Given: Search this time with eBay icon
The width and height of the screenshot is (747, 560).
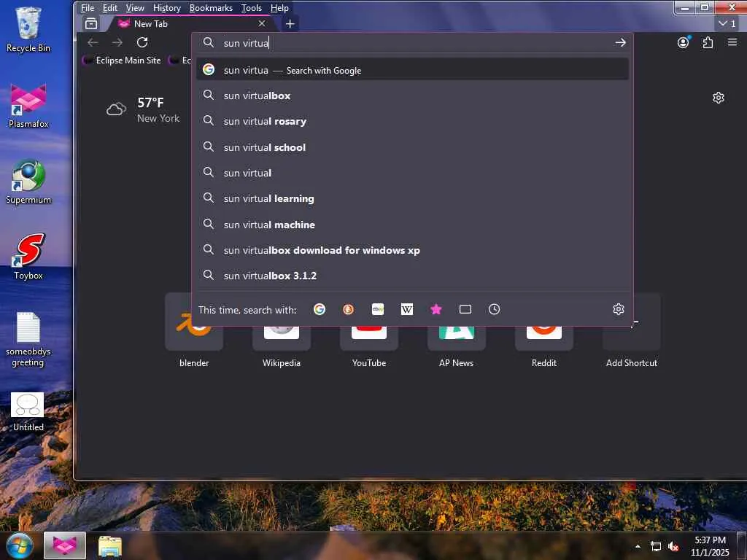Looking at the screenshot, I should (378, 309).
